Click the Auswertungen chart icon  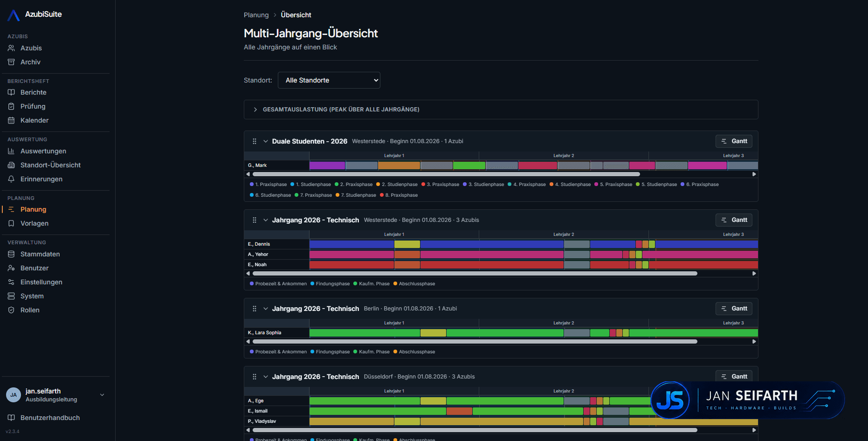click(x=11, y=151)
